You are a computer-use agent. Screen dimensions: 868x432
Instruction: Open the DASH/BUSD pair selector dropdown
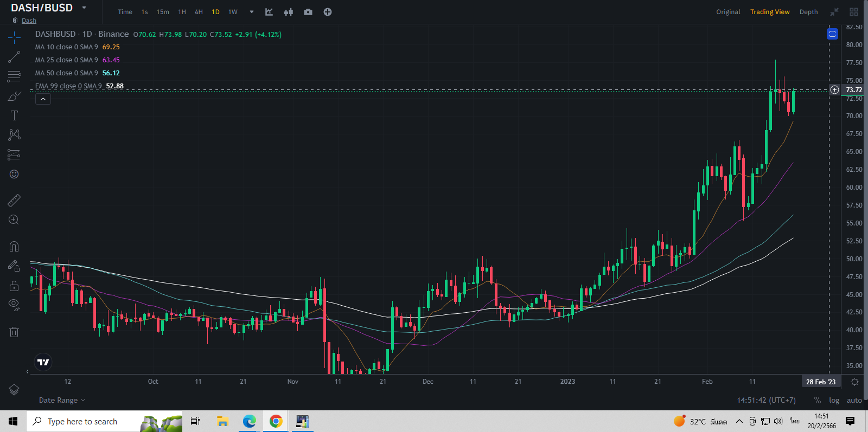pyautogui.click(x=84, y=8)
